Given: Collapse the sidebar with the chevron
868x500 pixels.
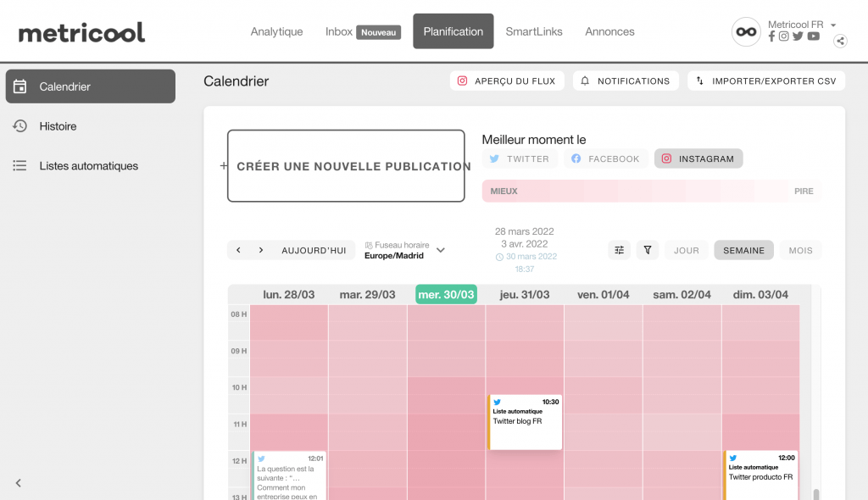Looking at the screenshot, I should coord(19,483).
